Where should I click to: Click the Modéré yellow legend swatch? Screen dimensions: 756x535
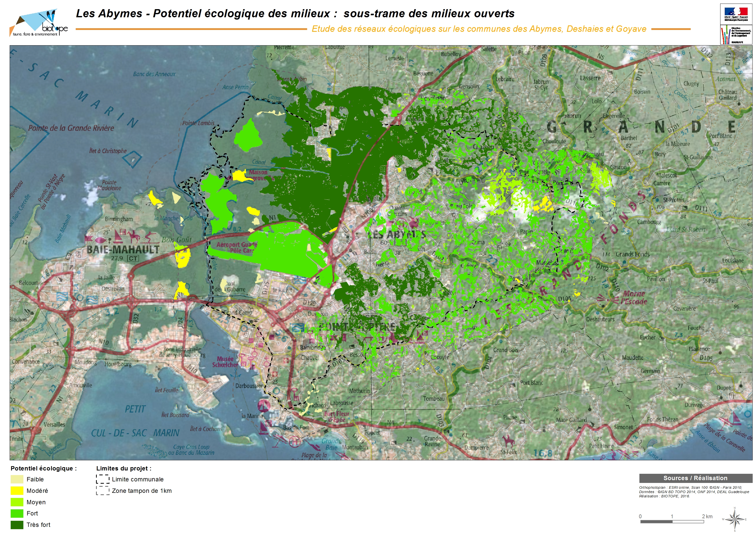[17, 491]
